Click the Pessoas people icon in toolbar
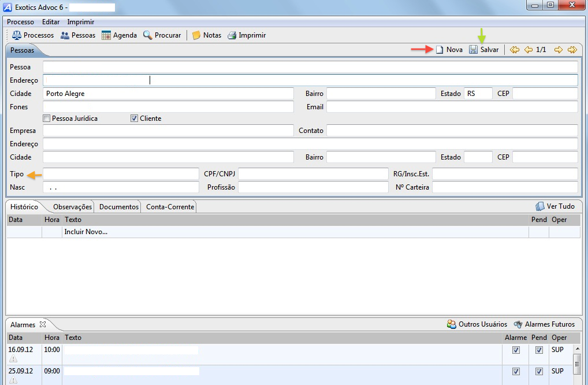Viewport: 588px width, 385px height. coord(65,35)
